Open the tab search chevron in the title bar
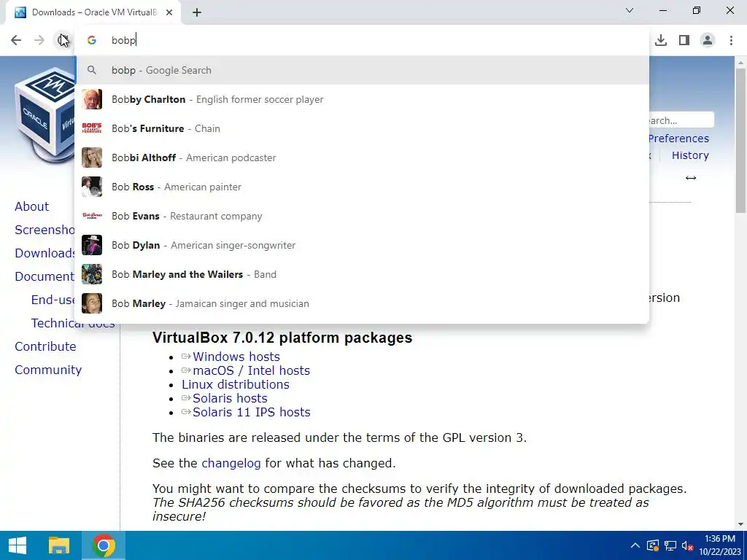 [x=630, y=10]
